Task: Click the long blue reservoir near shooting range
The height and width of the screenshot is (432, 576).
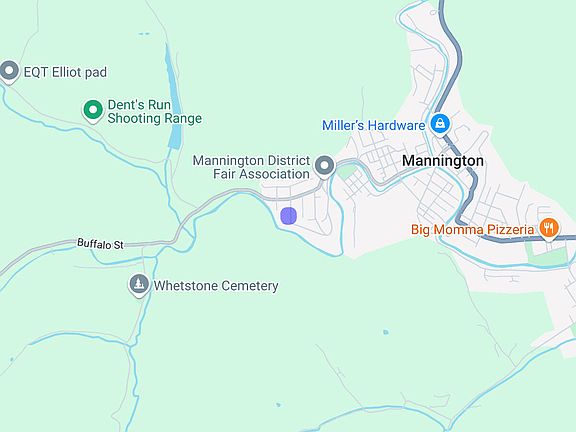Action: pos(174,98)
